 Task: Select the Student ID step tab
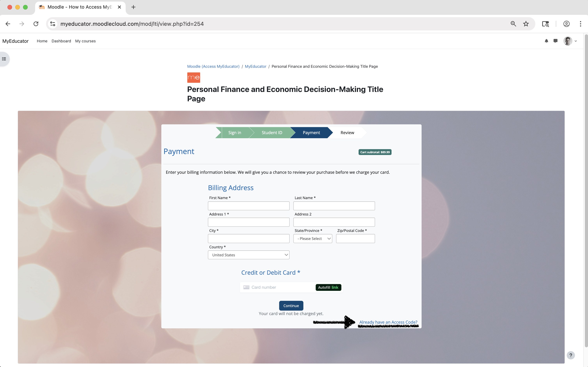point(272,133)
